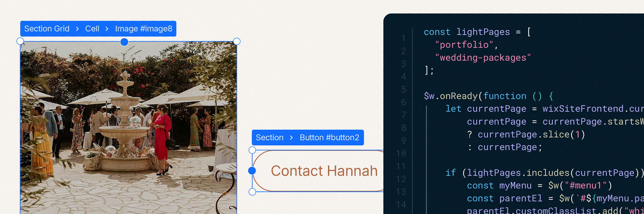Image resolution: width=644 pixels, height=214 pixels.
Task: Click the image's top-right corner handle
Action: pyautogui.click(x=237, y=41)
